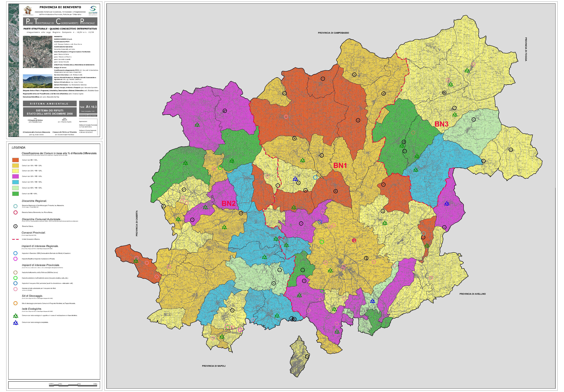Click the 'Comune con isola ecologica completata' text
The width and height of the screenshot is (564, 392).
35,322
